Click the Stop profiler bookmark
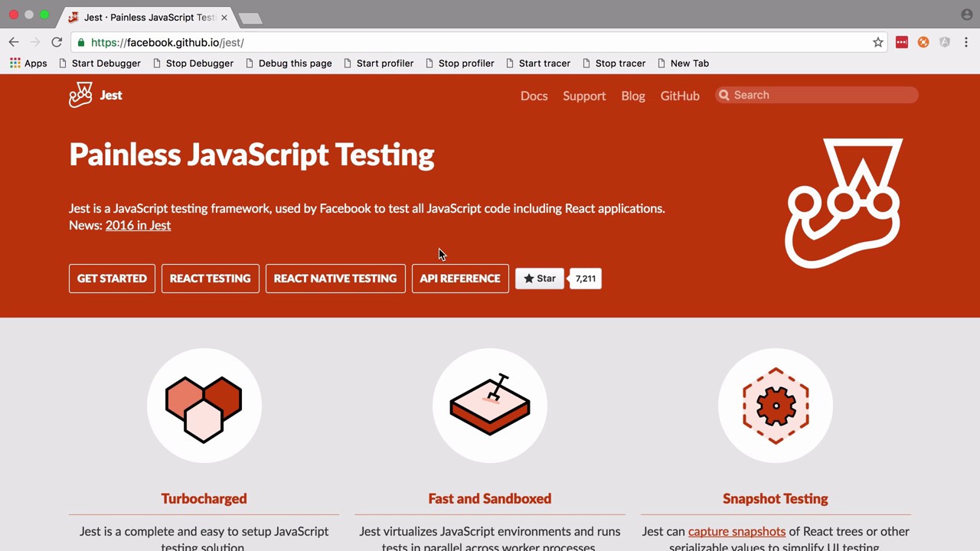This screenshot has height=551, width=980. (459, 64)
